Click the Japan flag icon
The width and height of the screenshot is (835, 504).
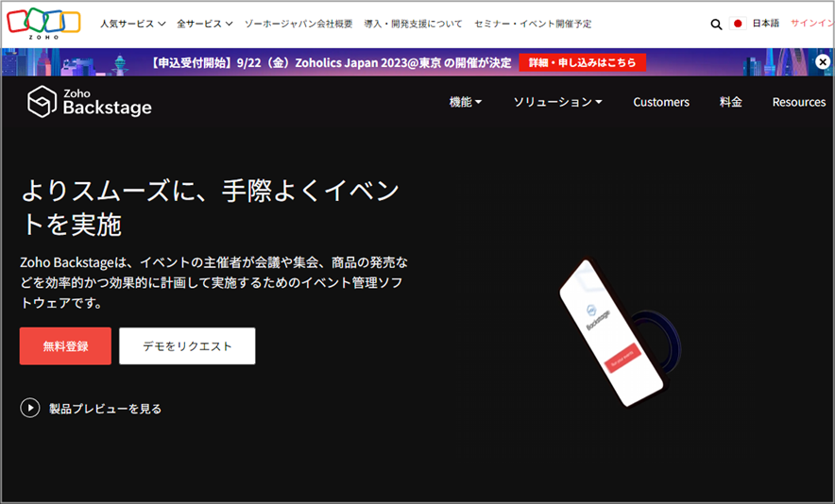(738, 24)
